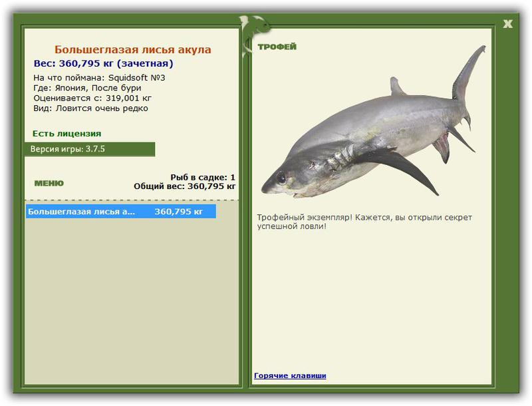Image resolution: width=532 pixels, height=406 pixels.
Task: Click the empty area of the fish list
Action: [x=132, y=302]
